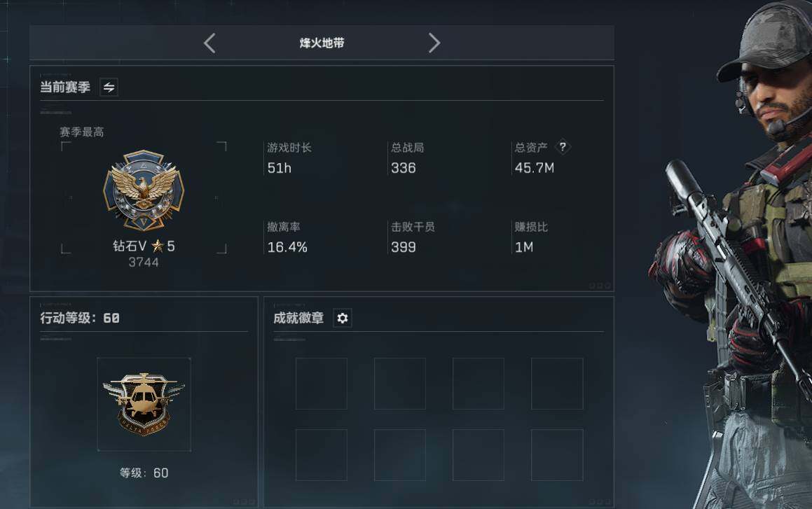
Task: Select the 游戏时长 51h stat
Action: pyautogui.click(x=289, y=158)
